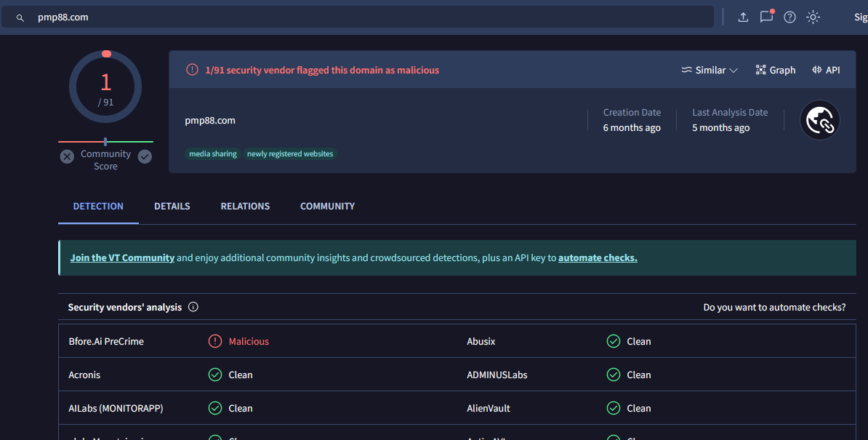Expand the Similar dropdown
868x440 pixels.
coord(710,71)
